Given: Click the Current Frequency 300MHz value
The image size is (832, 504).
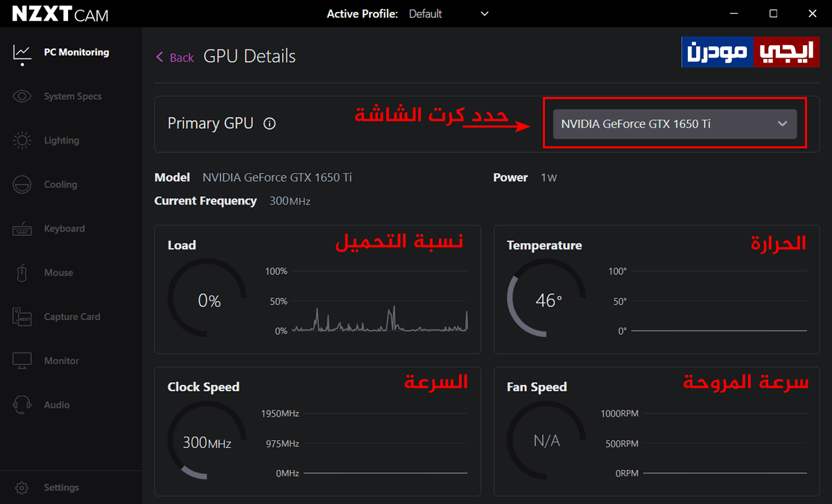Looking at the screenshot, I should (x=290, y=201).
